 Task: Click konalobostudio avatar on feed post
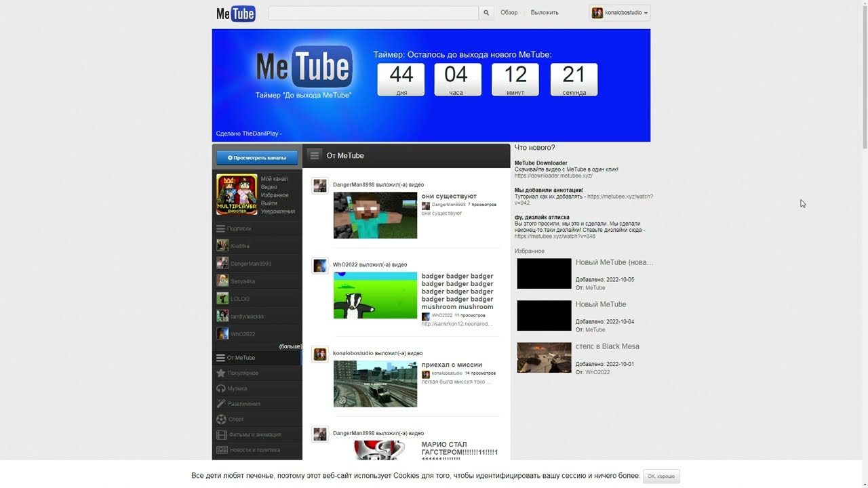pos(320,354)
